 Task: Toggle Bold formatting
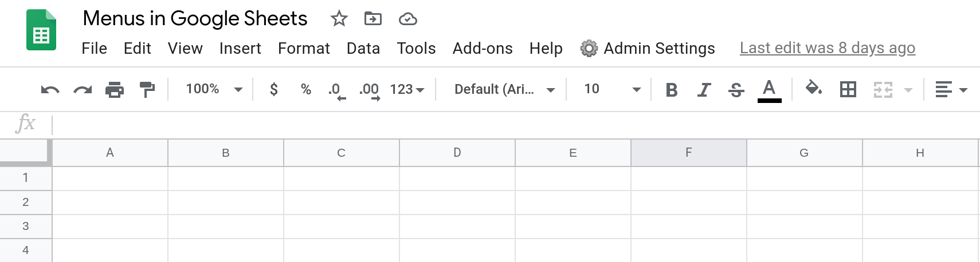coord(672,90)
